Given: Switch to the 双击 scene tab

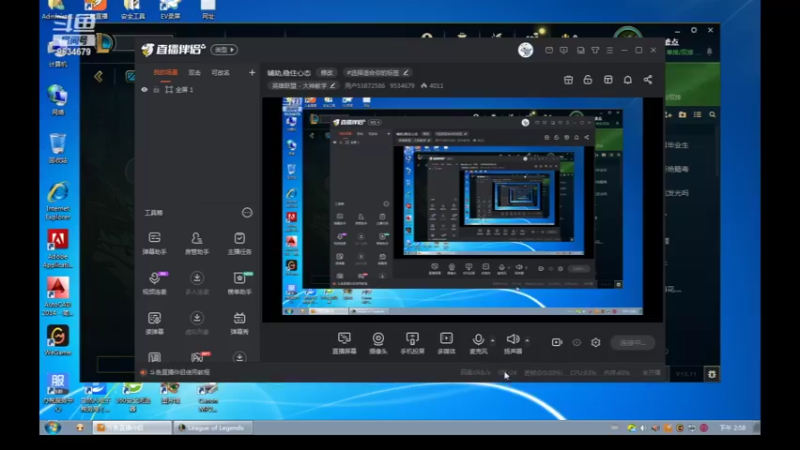Looking at the screenshot, I should point(194,73).
